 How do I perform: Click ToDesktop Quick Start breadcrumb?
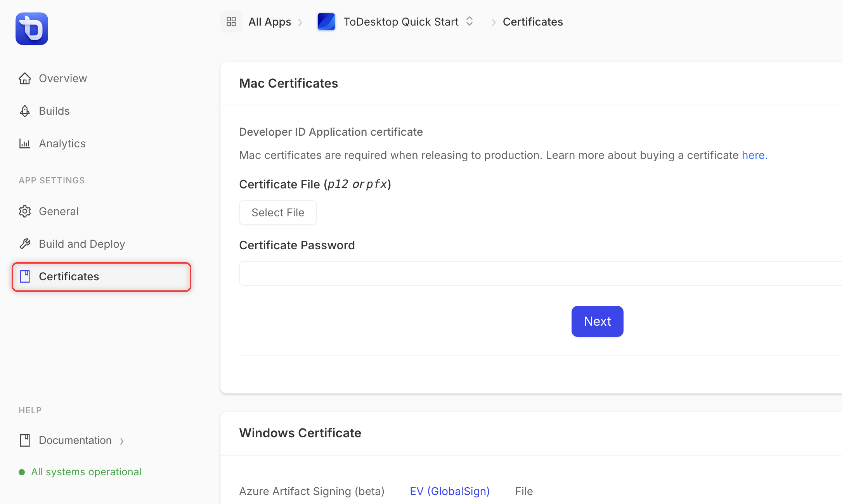[401, 22]
